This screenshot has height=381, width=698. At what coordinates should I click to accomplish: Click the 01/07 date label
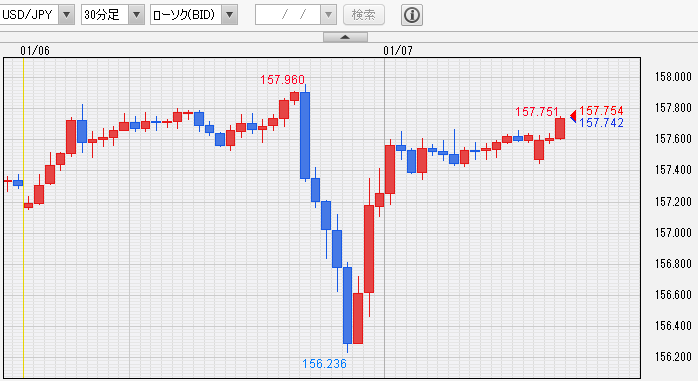(398, 51)
